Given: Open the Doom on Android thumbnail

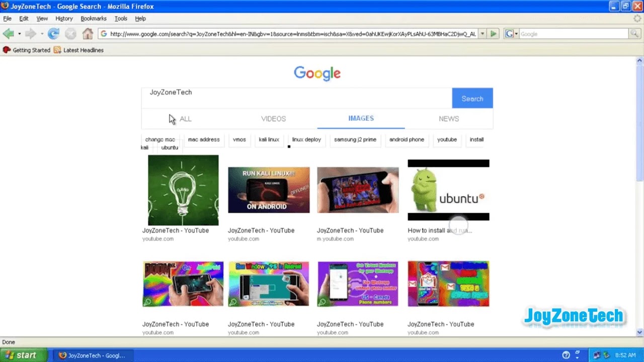Looking at the screenshot, I should [x=183, y=284].
